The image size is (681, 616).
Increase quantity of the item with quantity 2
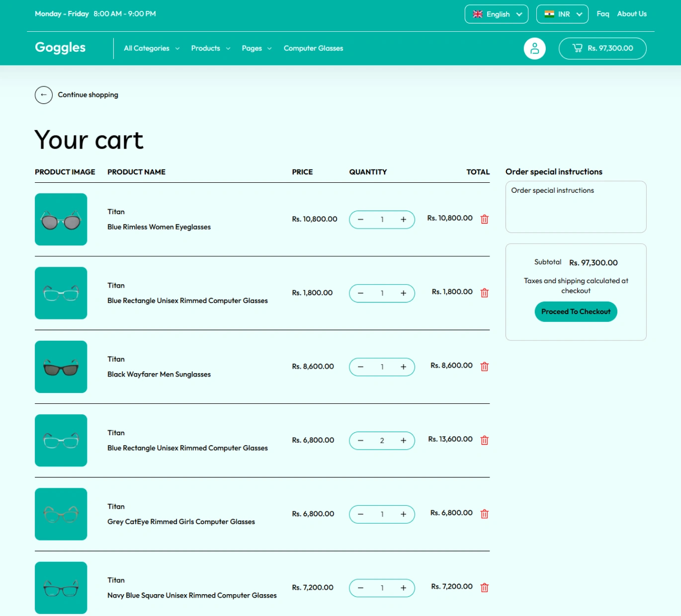(x=403, y=441)
